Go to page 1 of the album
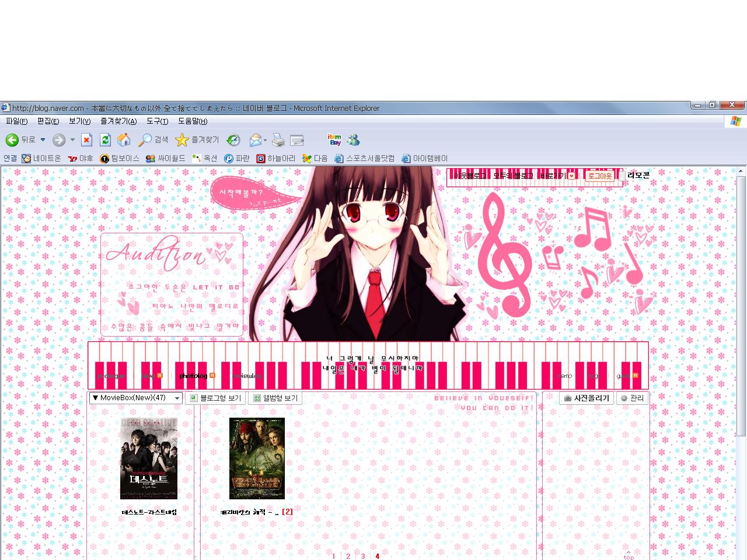The height and width of the screenshot is (560, 747). point(334,556)
